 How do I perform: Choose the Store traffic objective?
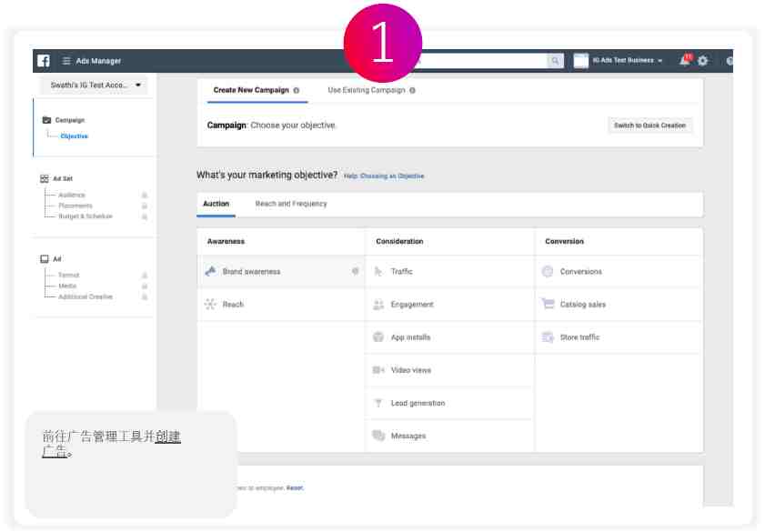pos(619,337)
